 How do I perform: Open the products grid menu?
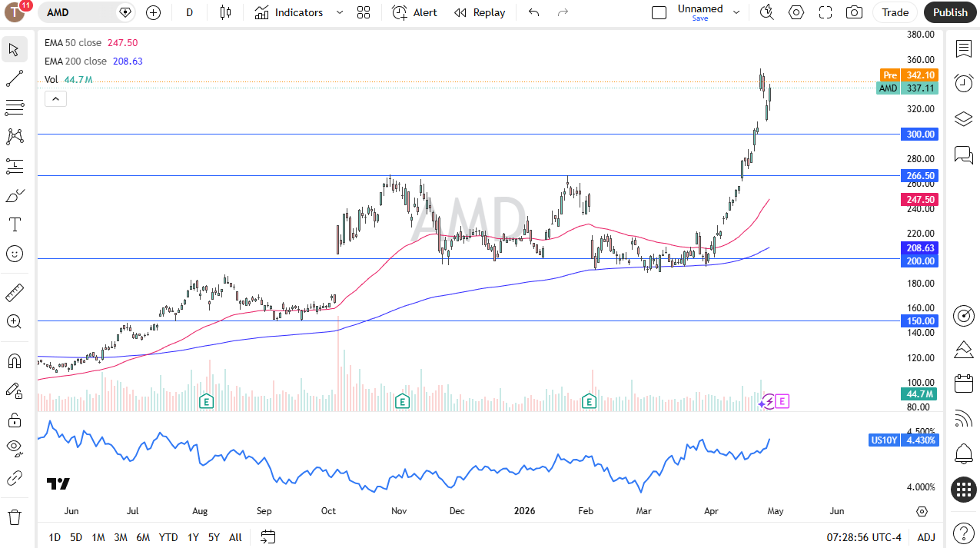(964, 489)
